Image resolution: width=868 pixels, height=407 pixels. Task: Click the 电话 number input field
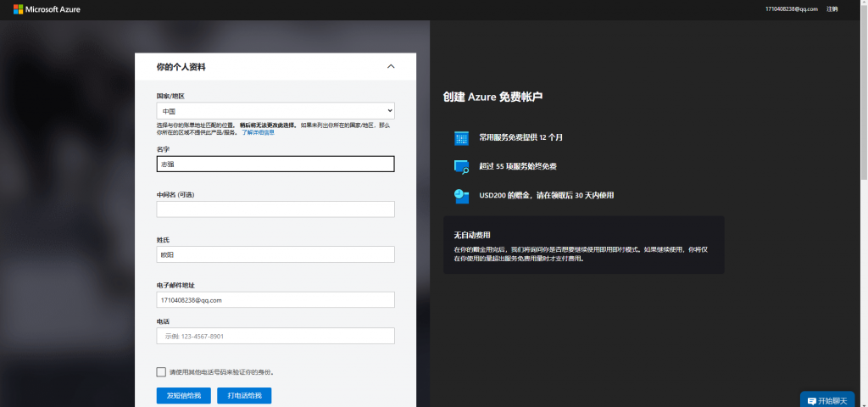coord(275,336)
